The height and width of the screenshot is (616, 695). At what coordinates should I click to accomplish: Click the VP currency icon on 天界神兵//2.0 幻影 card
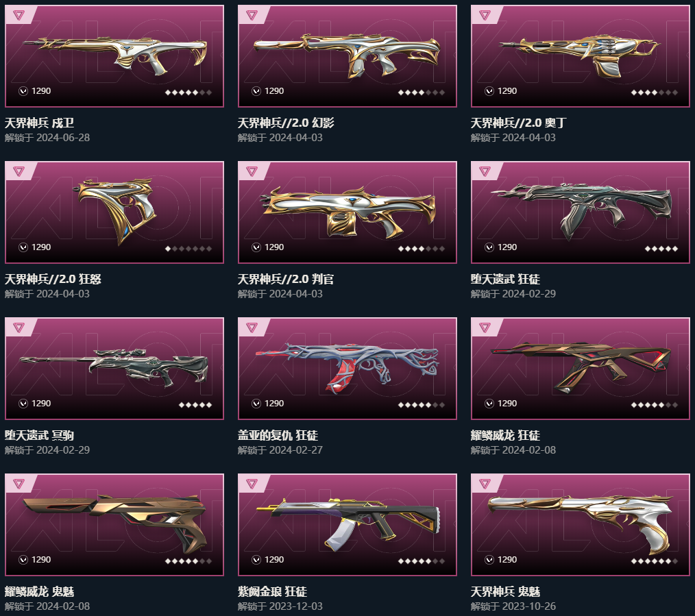(256, 91)
